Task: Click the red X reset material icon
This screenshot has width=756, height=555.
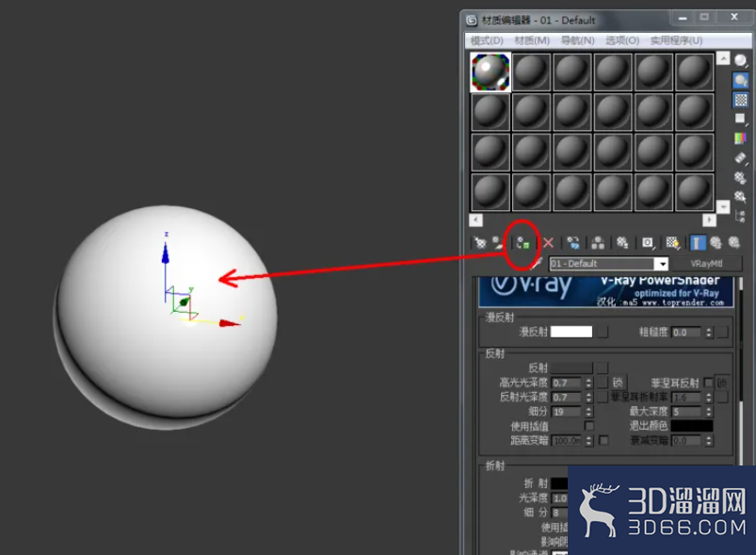Action: click(548, 242)
